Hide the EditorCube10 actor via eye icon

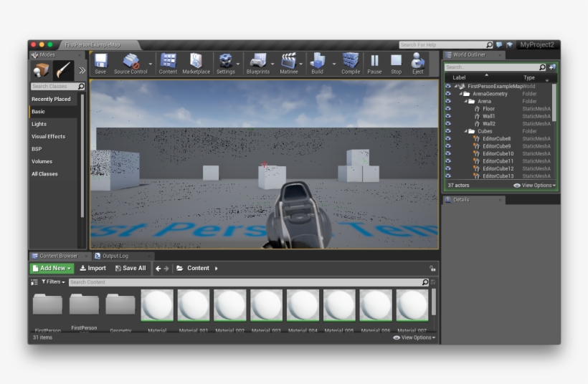[x=448, y=153]
